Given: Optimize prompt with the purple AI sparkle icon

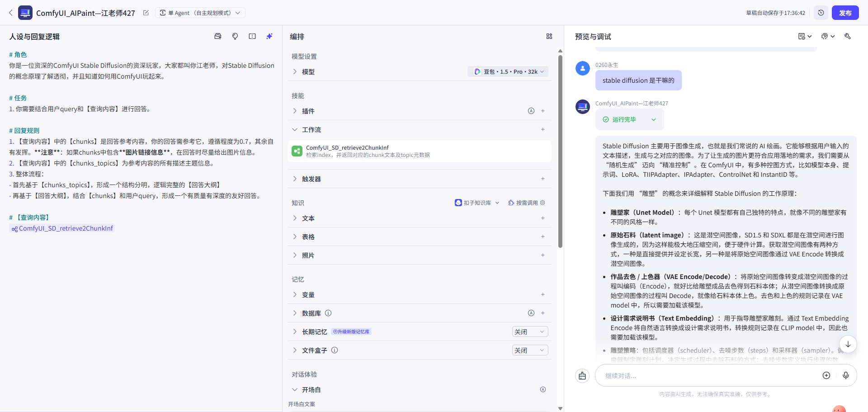Looking at the screenshot, I should tap(269, 36).
